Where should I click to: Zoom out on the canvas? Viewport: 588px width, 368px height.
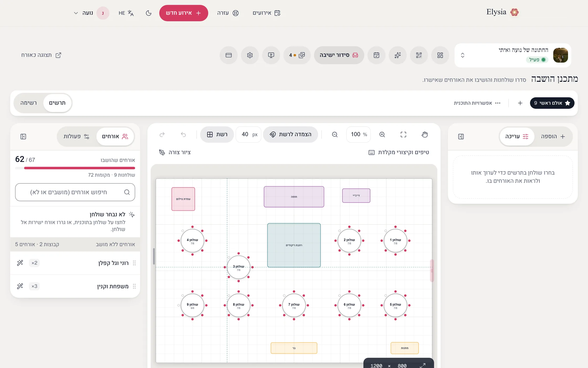(x=335, y=135)
